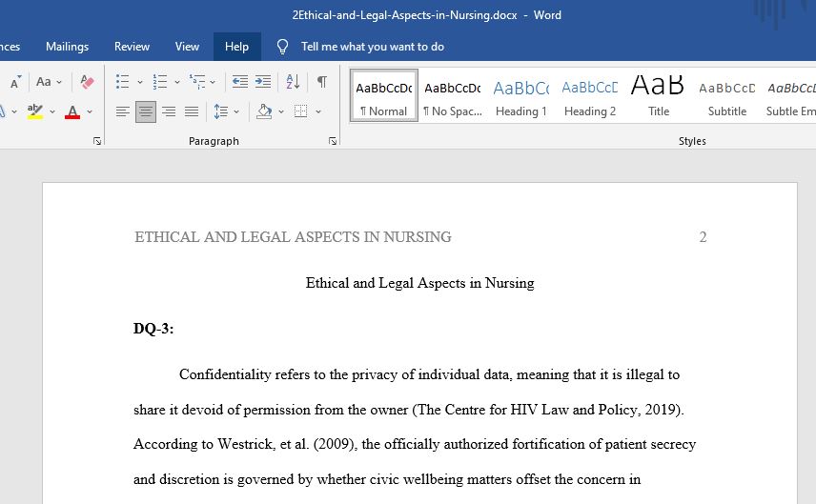
Task: Switch to the Review tab
Action: click(x=133, y=47)
